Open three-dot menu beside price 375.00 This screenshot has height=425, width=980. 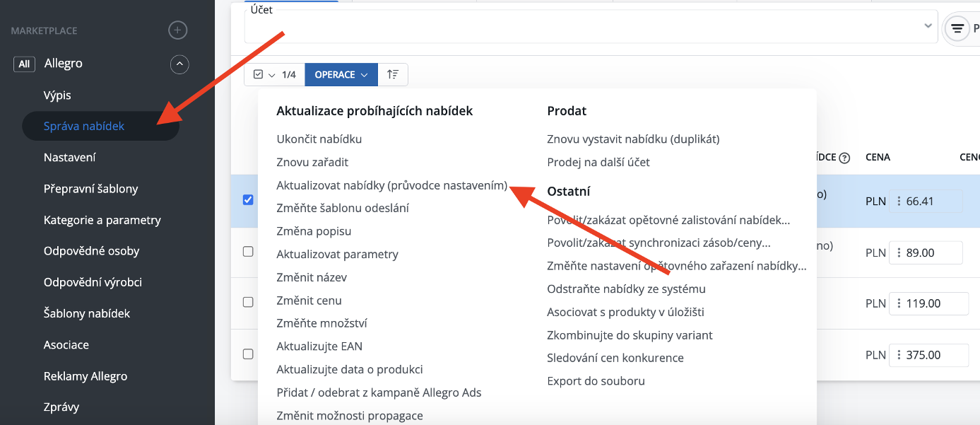tap(899, 355)
